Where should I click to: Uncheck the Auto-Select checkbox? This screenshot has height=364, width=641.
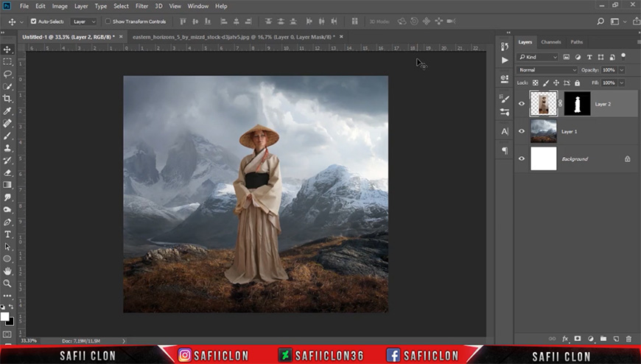33,21
